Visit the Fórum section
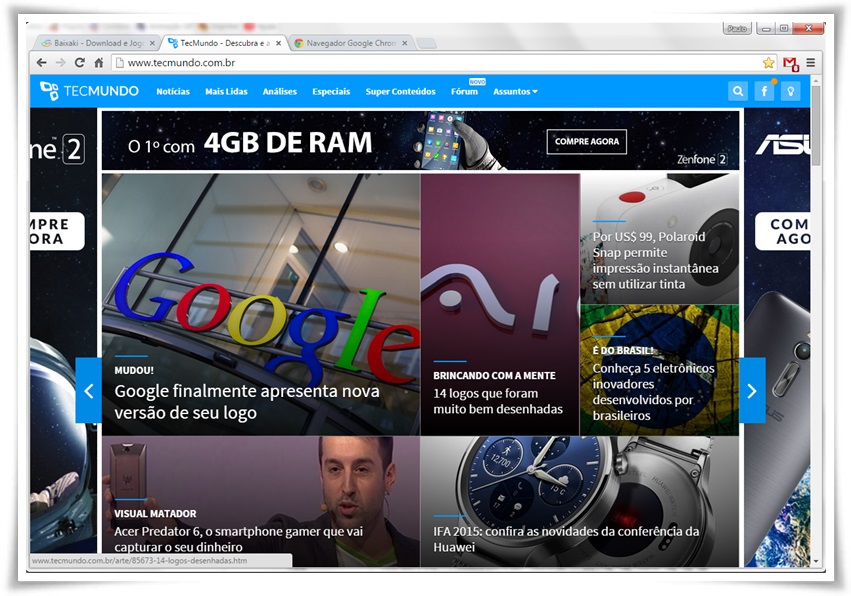 click(465, 92)
